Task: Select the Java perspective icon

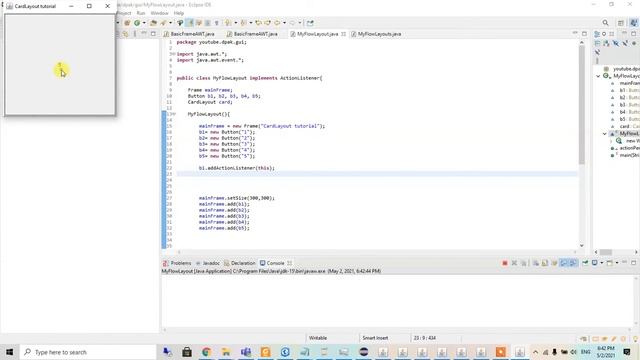Action: (x=633, y=23)
